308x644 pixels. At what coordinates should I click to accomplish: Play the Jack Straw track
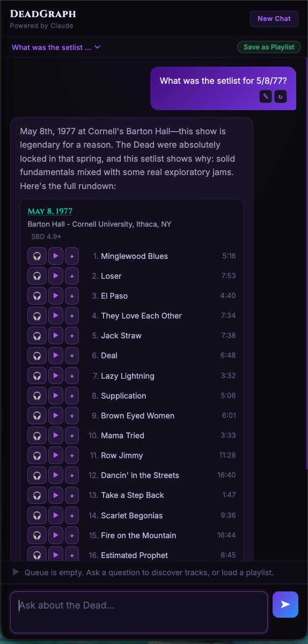coord(56,336)
